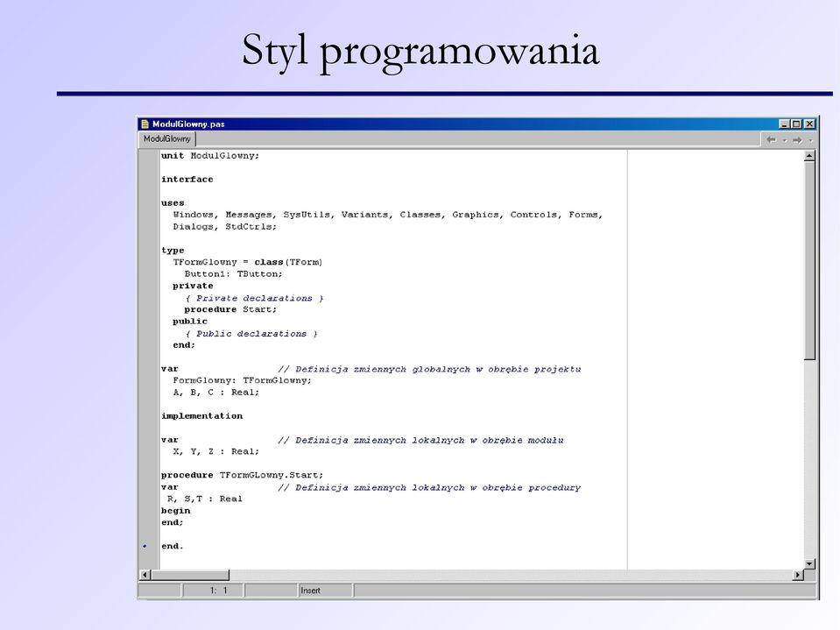Click the 'begin' keyword line
840x630 pixels.
click(x=176, y=511)
